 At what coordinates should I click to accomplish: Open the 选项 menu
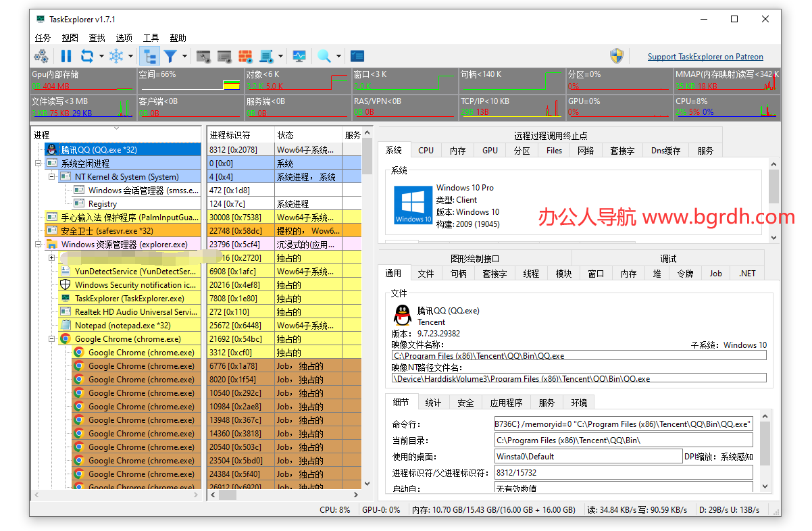coord(124,38)
